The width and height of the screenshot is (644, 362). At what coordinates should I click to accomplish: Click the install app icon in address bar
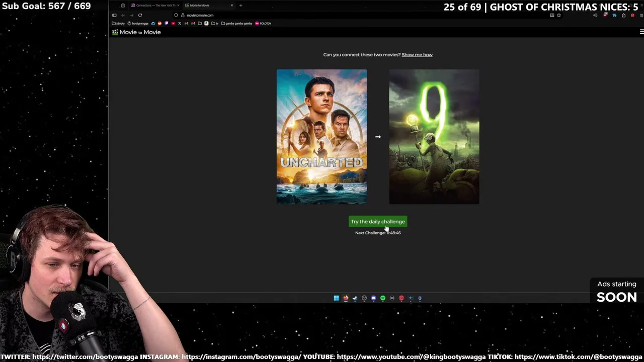[x=552, y=15]
